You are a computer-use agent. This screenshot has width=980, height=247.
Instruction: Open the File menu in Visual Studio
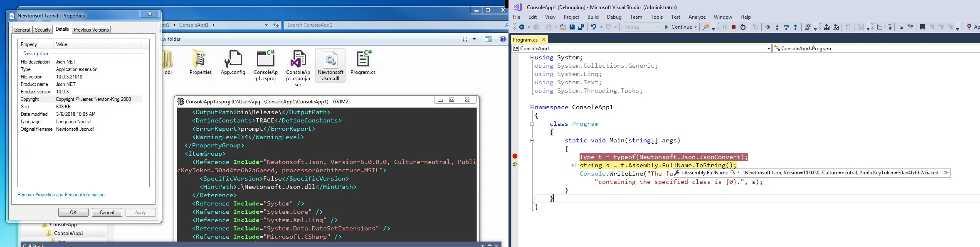pos(516,17)
